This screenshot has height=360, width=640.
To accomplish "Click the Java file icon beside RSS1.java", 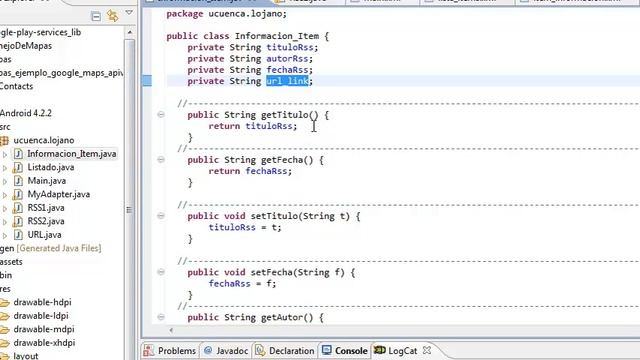I will point(18,208).
